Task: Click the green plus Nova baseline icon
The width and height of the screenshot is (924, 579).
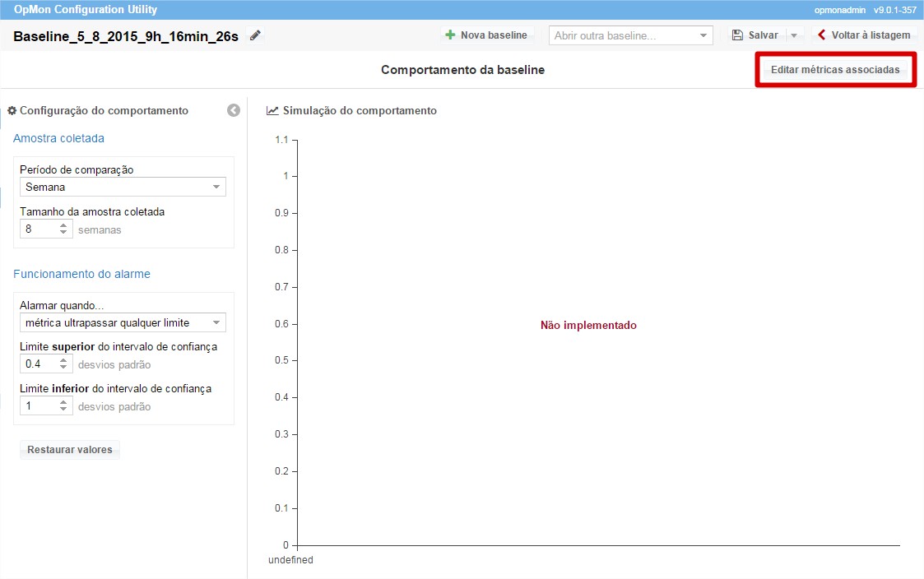Action: pos(450,35)
